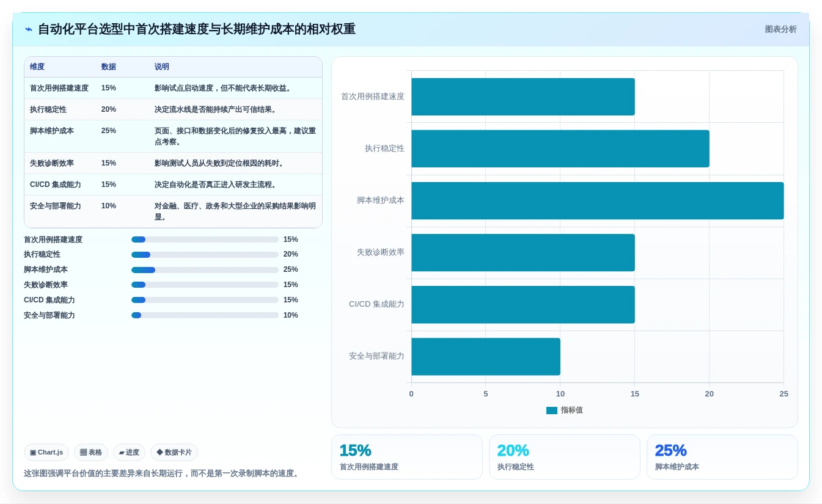Click the 维度 column header
The height and width of the screenshot is (504, 822).
[x=37, y=67]
